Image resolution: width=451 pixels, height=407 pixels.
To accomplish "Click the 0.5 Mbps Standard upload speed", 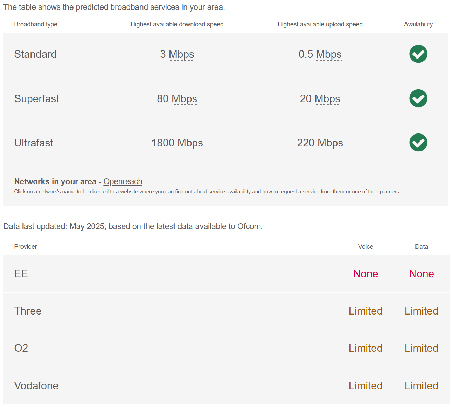I will [320, 54].
